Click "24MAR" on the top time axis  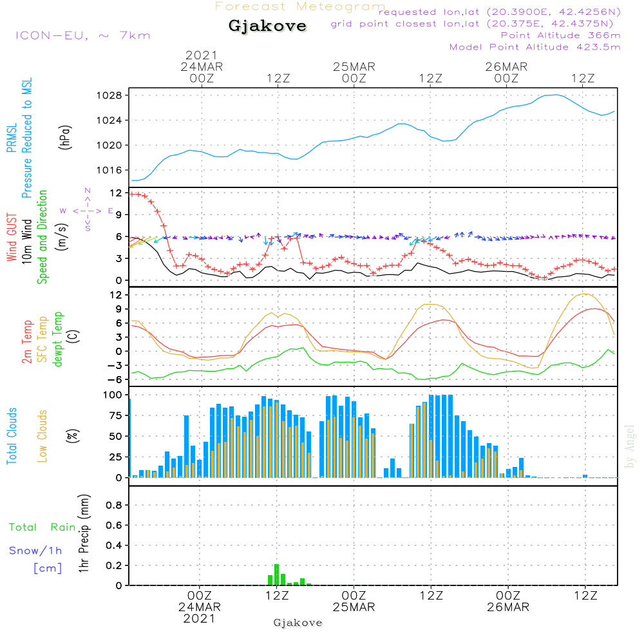(x=202, y=67)
